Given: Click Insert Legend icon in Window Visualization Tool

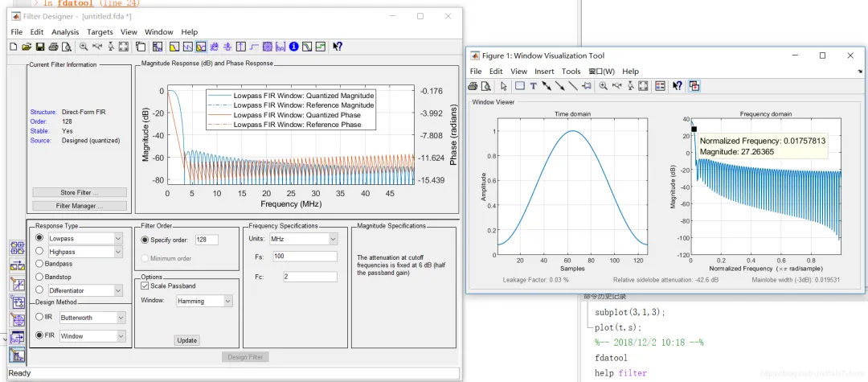Looking at the screenshot, I should 660,85.
